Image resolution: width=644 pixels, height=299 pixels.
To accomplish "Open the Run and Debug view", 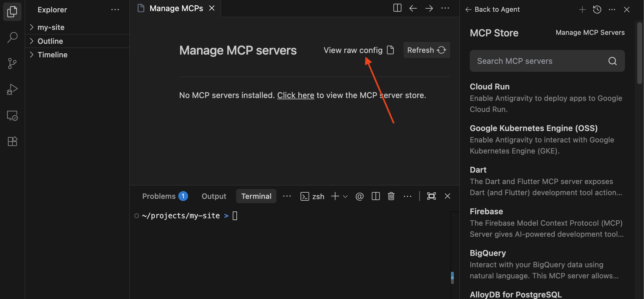I will click(12, 89).
